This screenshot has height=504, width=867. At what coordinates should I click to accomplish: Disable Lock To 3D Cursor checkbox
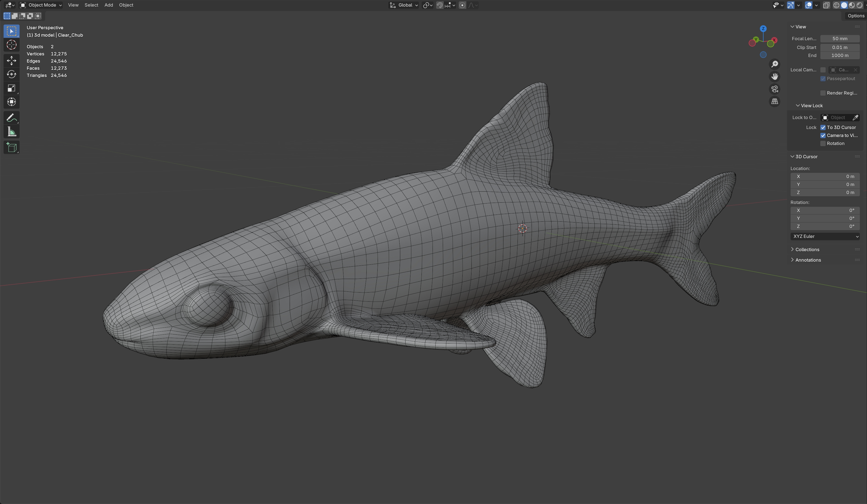coord(823,128)
